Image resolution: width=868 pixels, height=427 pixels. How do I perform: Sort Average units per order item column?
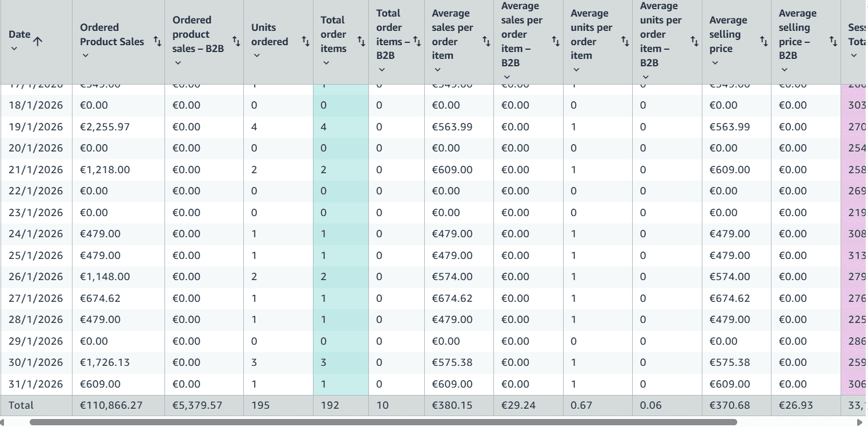pos(625,41)
